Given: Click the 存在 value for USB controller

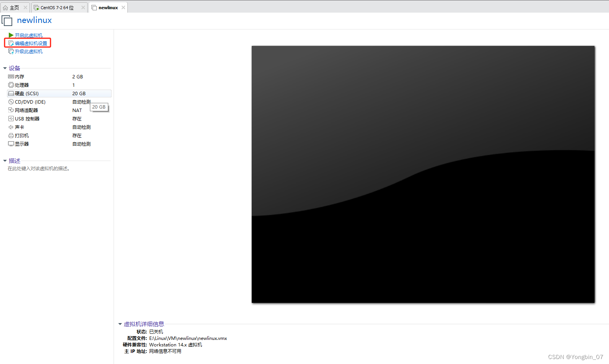Looking at the screenshot, I should point(77,119).
